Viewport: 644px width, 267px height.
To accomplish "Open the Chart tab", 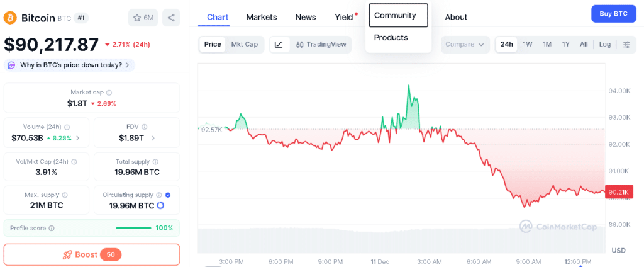I will [218, 17].
